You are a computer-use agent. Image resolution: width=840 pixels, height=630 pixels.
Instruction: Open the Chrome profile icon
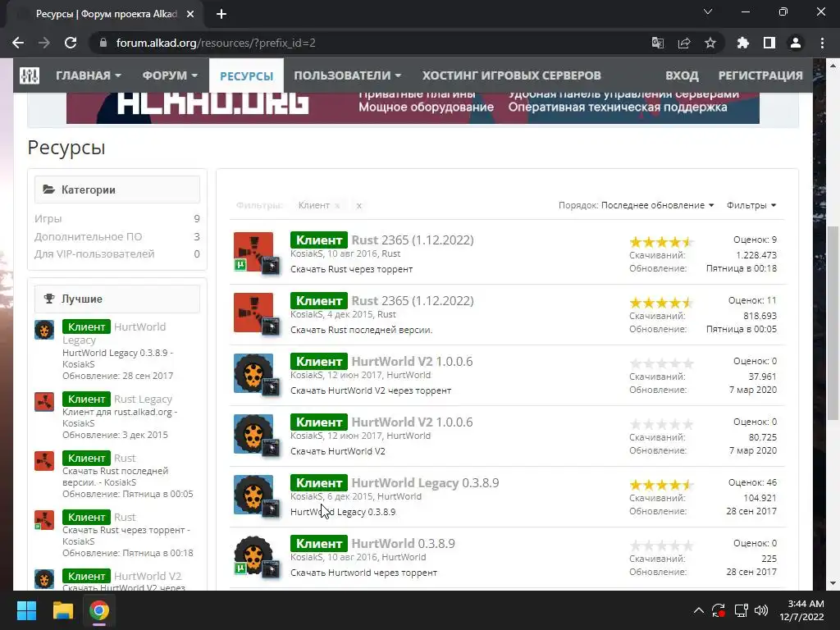pos(796,43)
